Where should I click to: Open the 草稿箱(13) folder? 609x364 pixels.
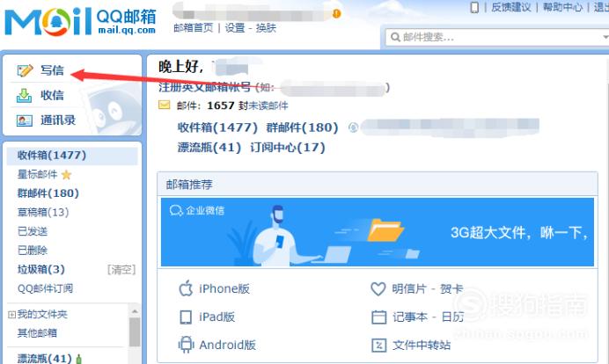[x=43, y=212]
